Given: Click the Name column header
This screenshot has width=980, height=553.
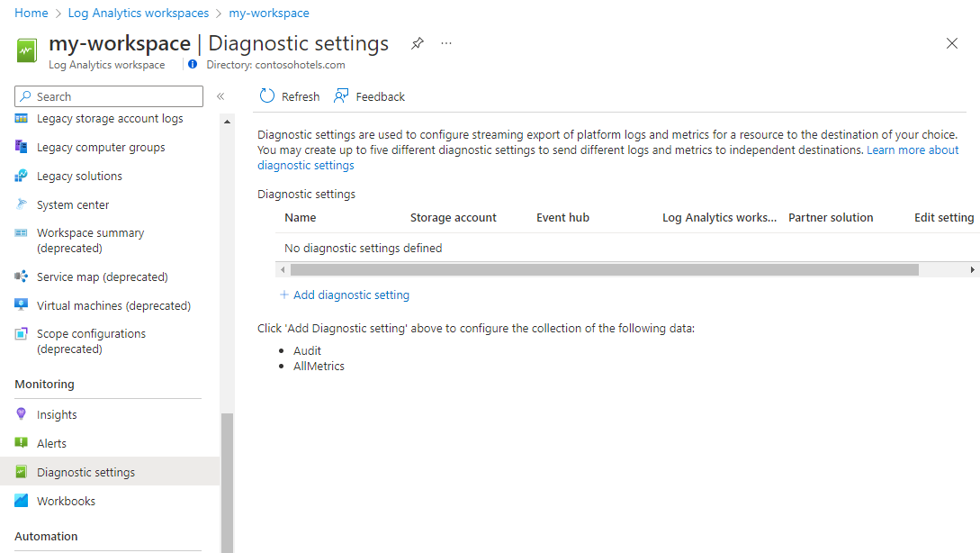Looking at the screenshot, I should coord(301,217).
